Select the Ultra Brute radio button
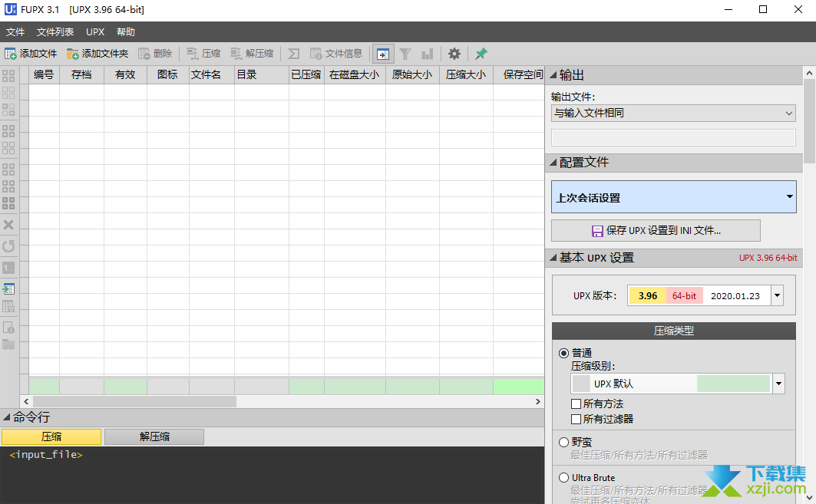The height and width of the screenshot is (504, 816). 563,477
